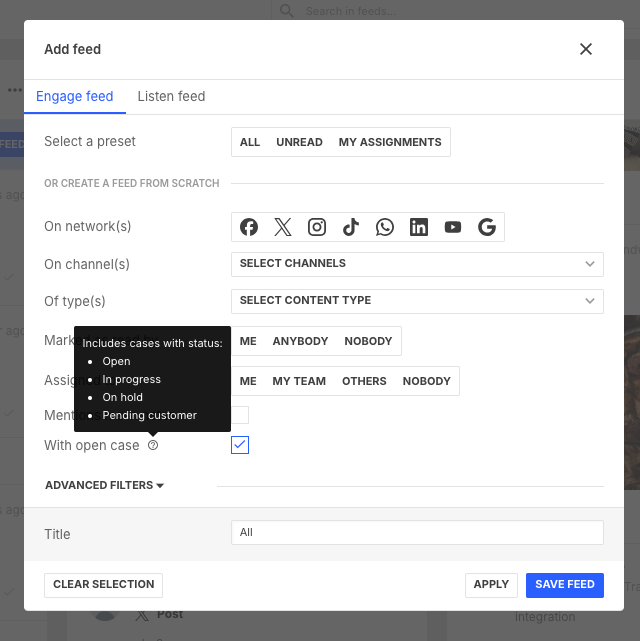Select the X (Twitter) network icon
640x641 pixels.
[x=283, y=227]
